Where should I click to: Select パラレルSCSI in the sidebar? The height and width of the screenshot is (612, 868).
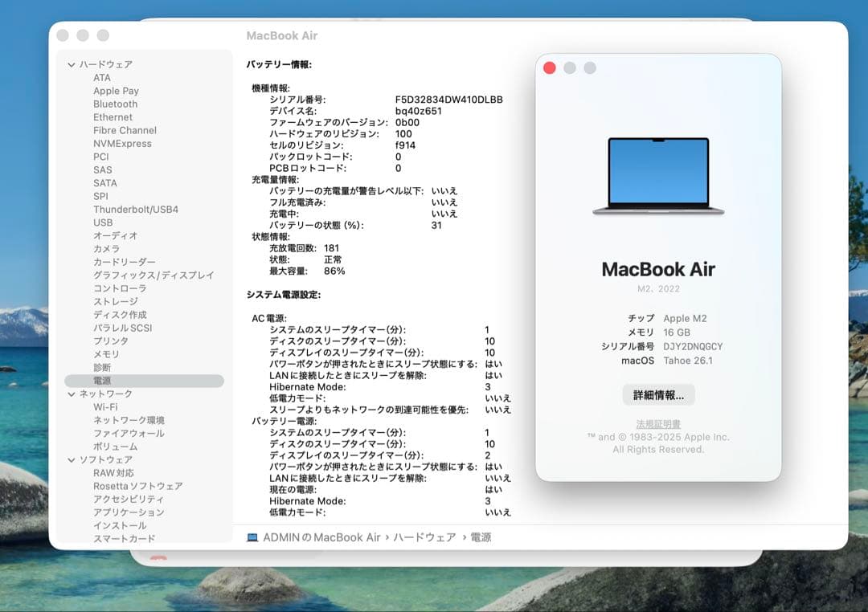(x=122, y=328)
